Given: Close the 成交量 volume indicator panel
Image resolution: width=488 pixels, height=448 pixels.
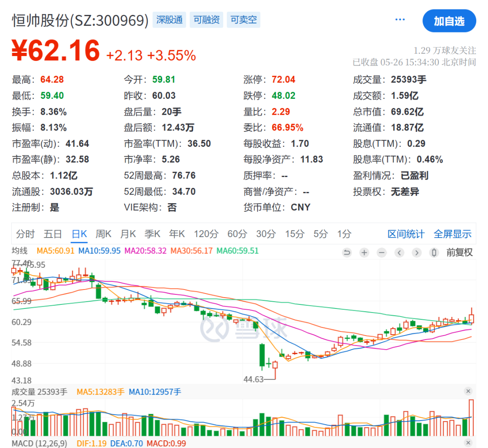Looking at the screenshot, I should pos(468,391).
